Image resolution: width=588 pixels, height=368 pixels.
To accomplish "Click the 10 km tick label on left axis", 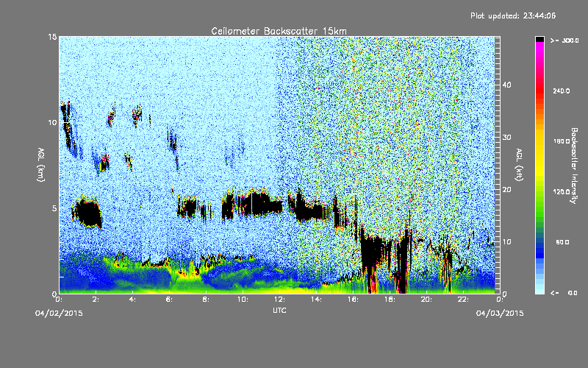I will [x=52, y=122].
